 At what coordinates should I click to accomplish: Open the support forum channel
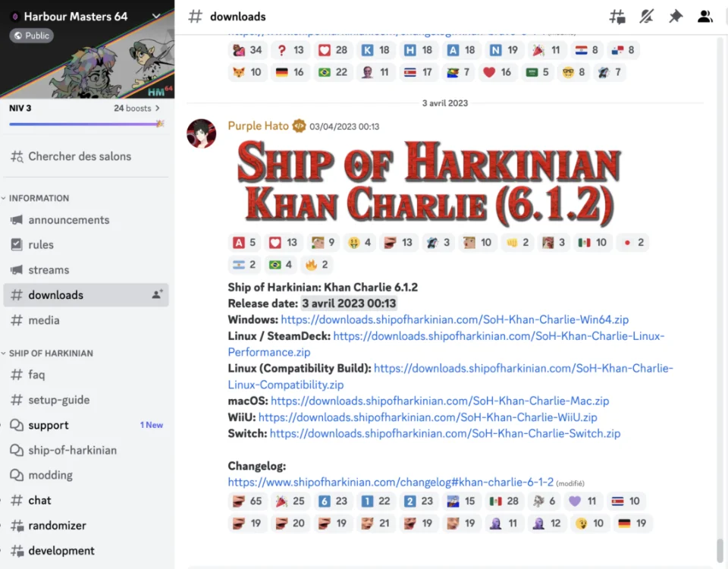tap(86, 425)
